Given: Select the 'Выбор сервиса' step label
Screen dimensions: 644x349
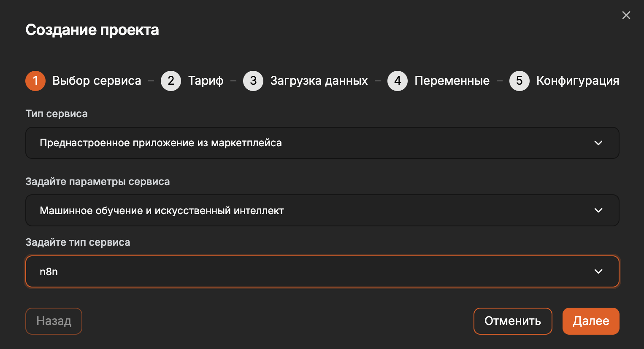Looking at the screenshot, I should tap(97, 81).
